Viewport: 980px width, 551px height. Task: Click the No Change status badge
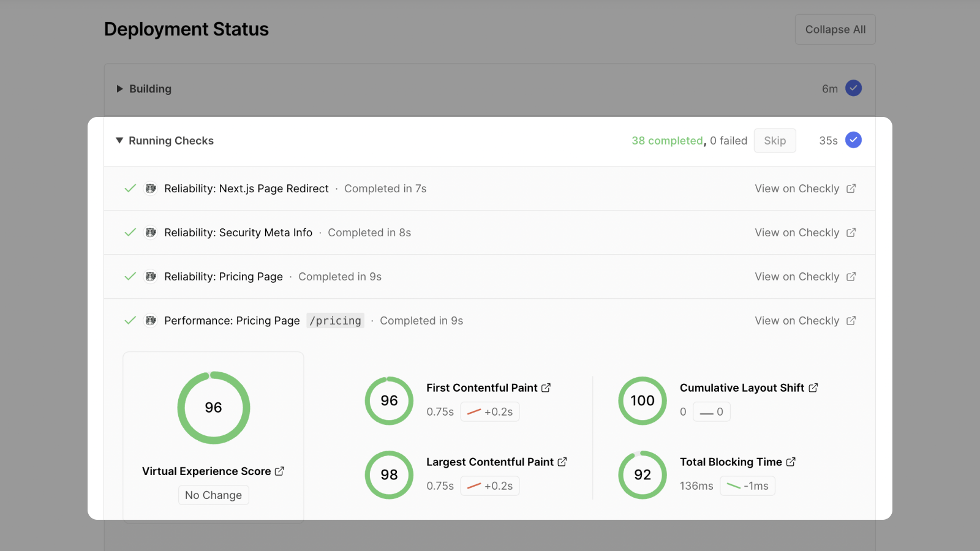213,495
